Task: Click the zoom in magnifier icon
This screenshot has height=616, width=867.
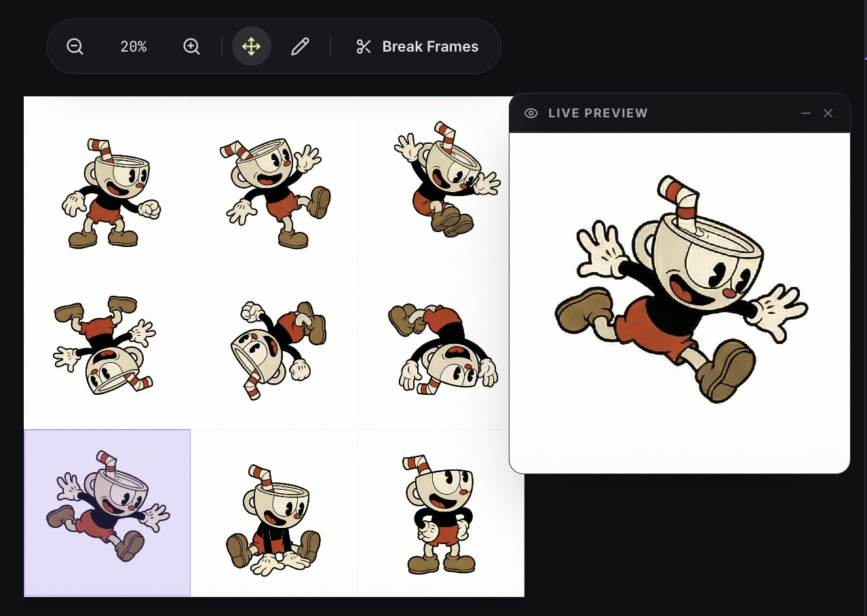Action: (191, 46)
